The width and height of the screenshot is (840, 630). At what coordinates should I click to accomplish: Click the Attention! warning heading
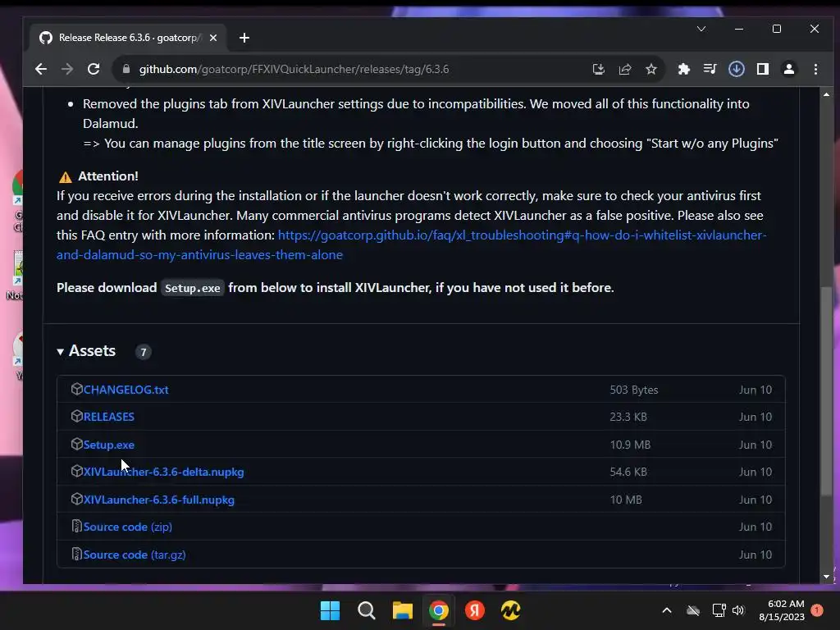pyautogui.click(x=108, y=176)
